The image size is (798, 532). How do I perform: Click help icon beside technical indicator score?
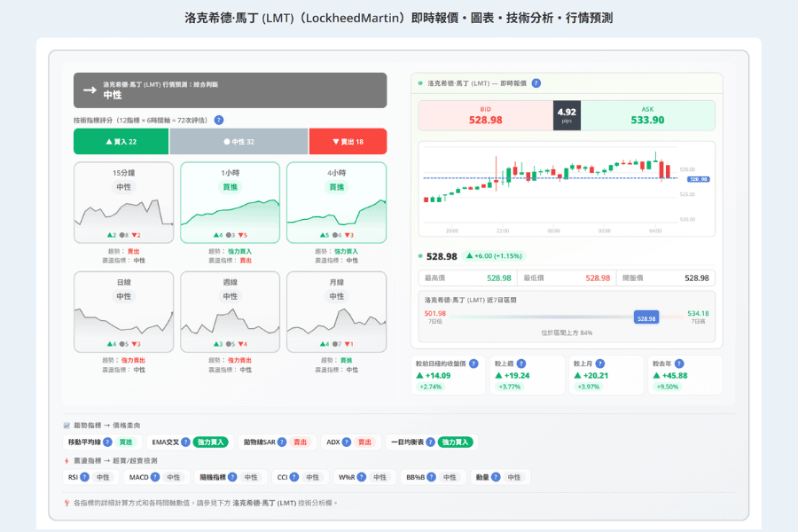tap(219, 121)
